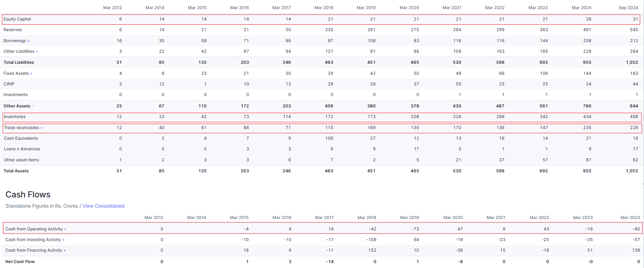This screenshot has width=644, height=268.
Task: Expand Other Liabilities breakdown
Action: tap(37, 52)
